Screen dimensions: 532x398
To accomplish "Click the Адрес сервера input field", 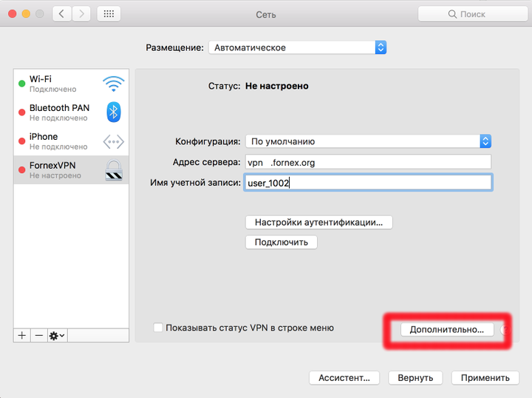I will click(x=368, y=162).
